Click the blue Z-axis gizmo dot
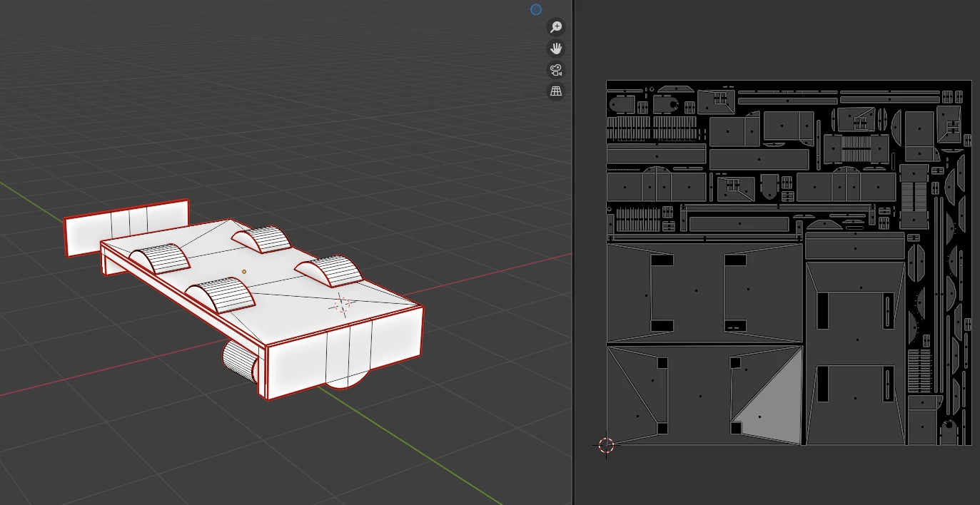The width and height of the screenshot is (980, 505). point(536,9)
